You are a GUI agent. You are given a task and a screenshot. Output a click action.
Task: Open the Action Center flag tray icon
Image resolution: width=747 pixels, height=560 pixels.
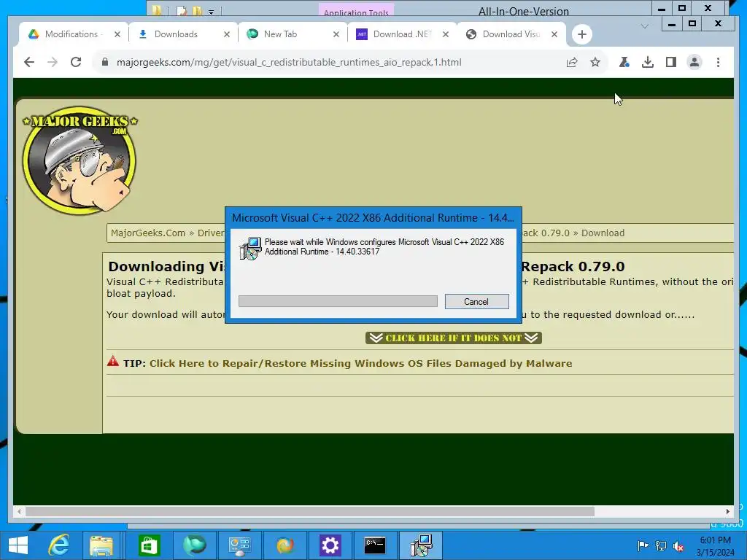(x=643, y=545)
